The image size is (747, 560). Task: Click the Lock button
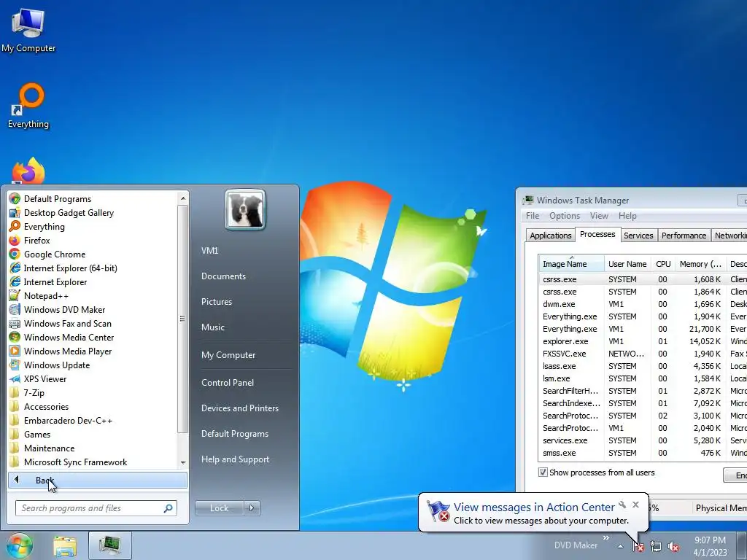point(219,508)
